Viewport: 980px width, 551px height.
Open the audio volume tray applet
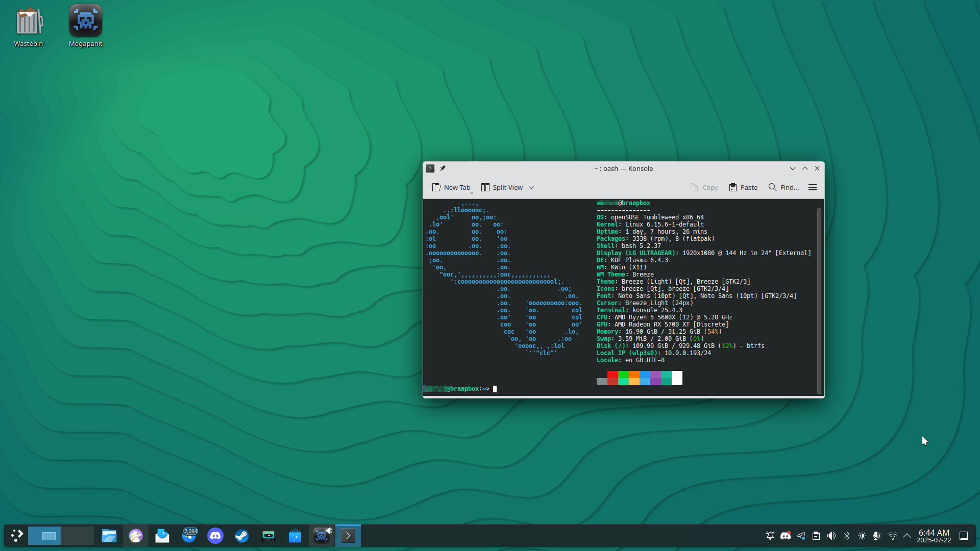(831, 536)
